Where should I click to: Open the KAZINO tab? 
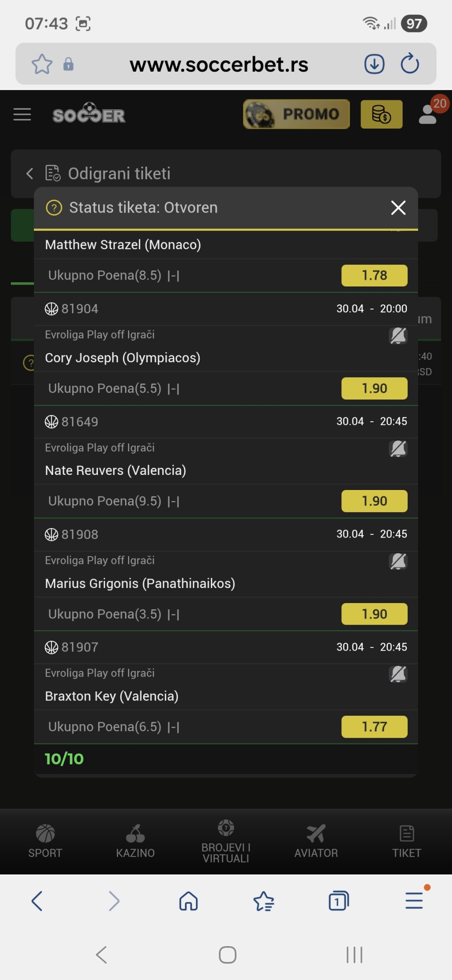pos(136,841)
